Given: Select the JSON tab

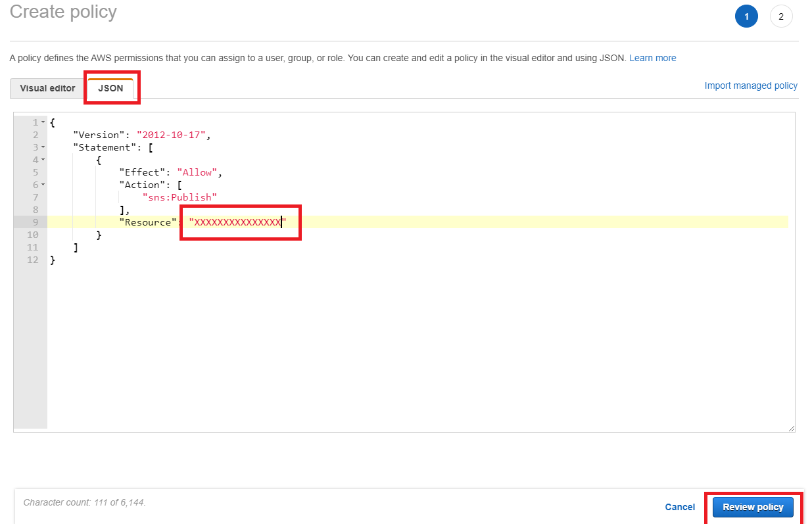Looking at the screenshot, I should [110, 88].
